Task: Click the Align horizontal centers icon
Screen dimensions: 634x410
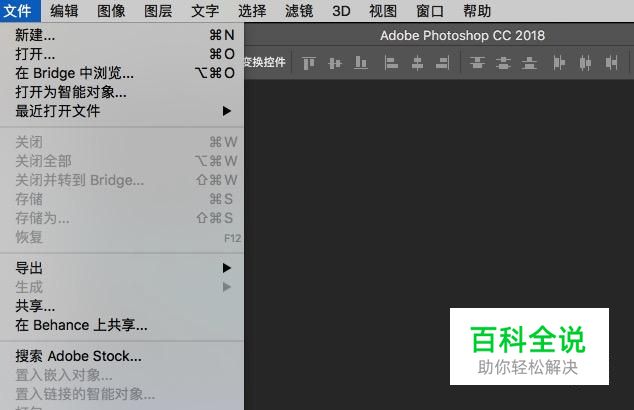Action: coord(417,63)
